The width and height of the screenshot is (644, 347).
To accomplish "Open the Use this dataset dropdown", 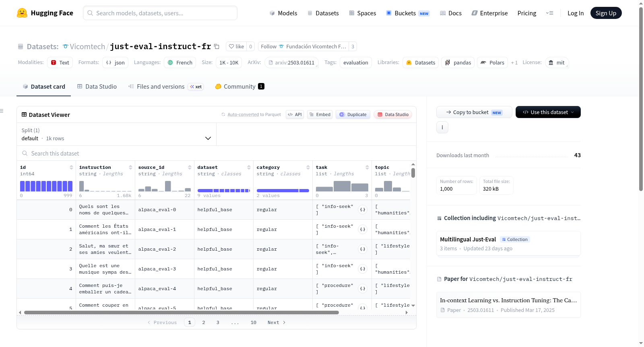I will pyautogui.click(x=548, y=112).
